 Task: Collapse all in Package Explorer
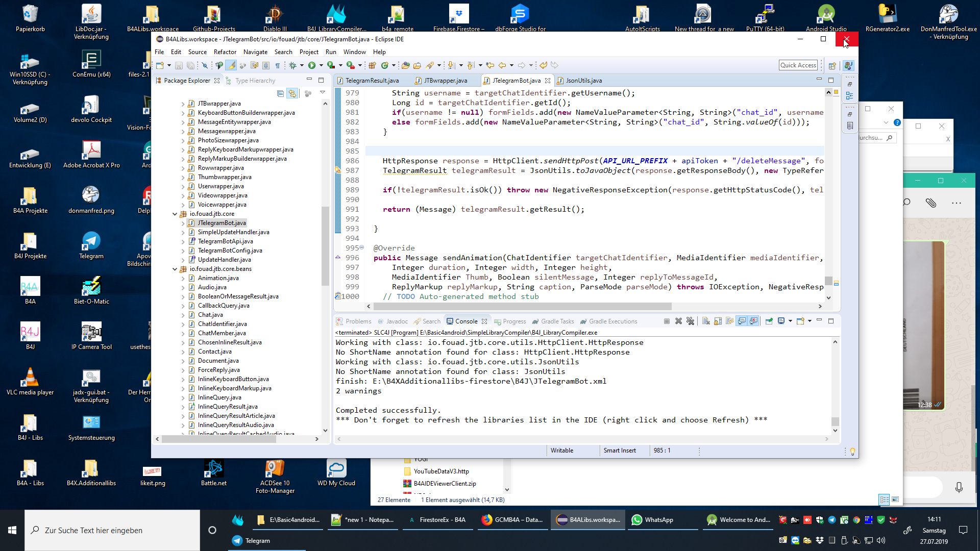point(280,93)
